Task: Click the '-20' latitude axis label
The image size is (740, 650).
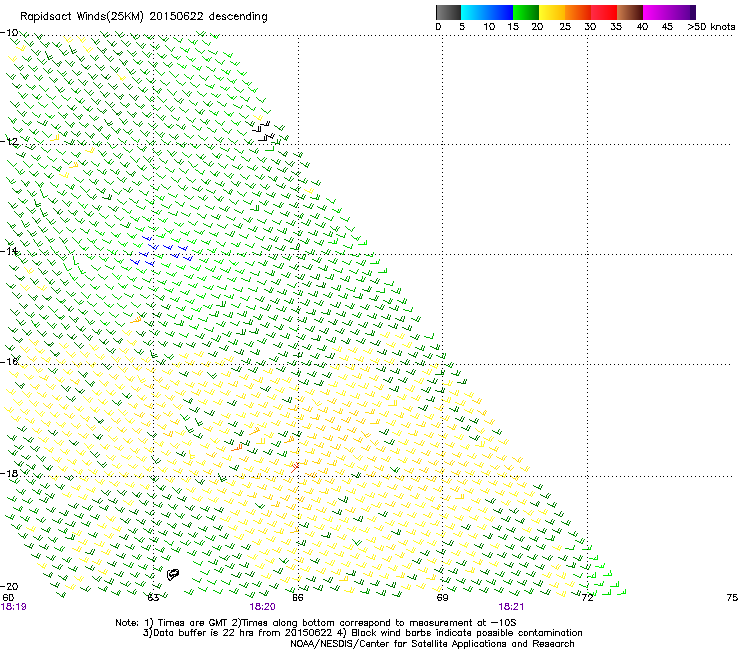Action: pos(9,586)
